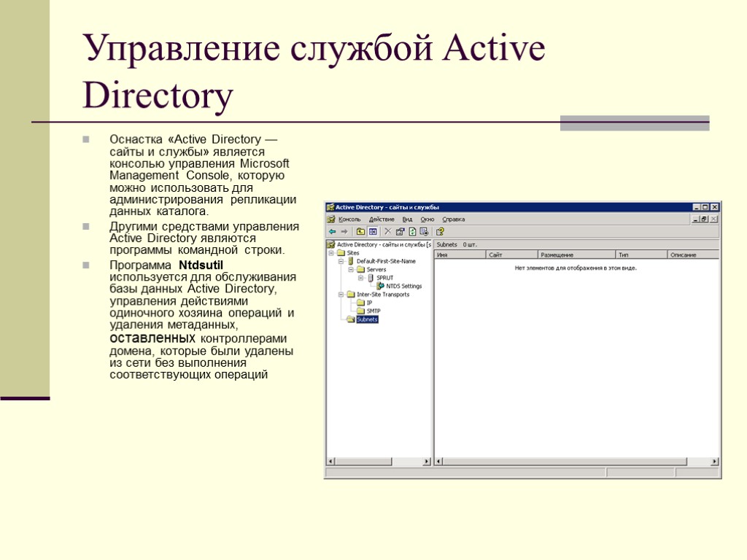The height and width of the screenshot is (560, 747).
Task: Restore the inner MDI child window
Action: coord(704,219)
